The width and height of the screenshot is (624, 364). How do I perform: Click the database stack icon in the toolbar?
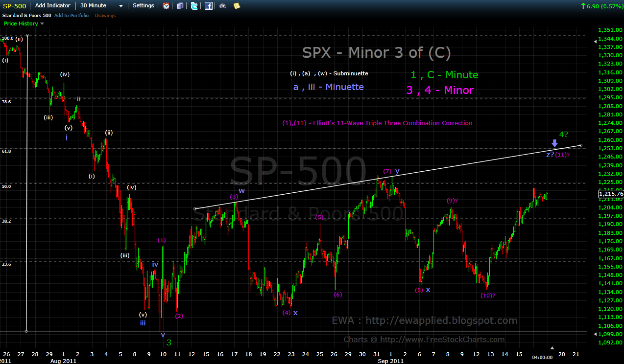pyautogui.click(x=180, y=5)
